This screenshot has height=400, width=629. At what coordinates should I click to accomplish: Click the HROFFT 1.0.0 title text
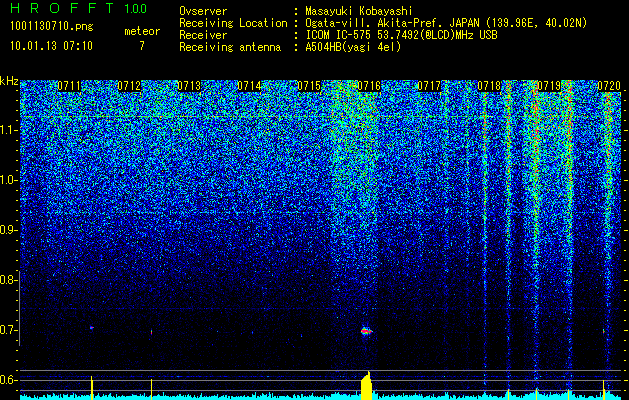pyautogui.click(x=78, y=8)
